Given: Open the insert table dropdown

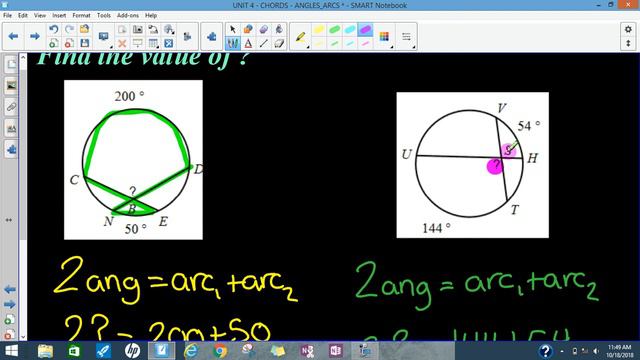Looking at the screenshot, I should click(153, 43).
